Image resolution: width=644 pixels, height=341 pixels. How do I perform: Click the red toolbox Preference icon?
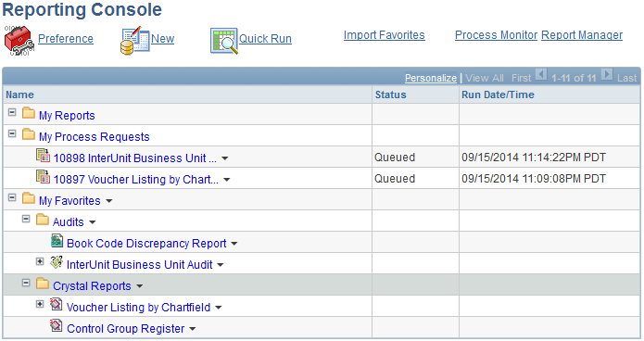pos(19,40)
